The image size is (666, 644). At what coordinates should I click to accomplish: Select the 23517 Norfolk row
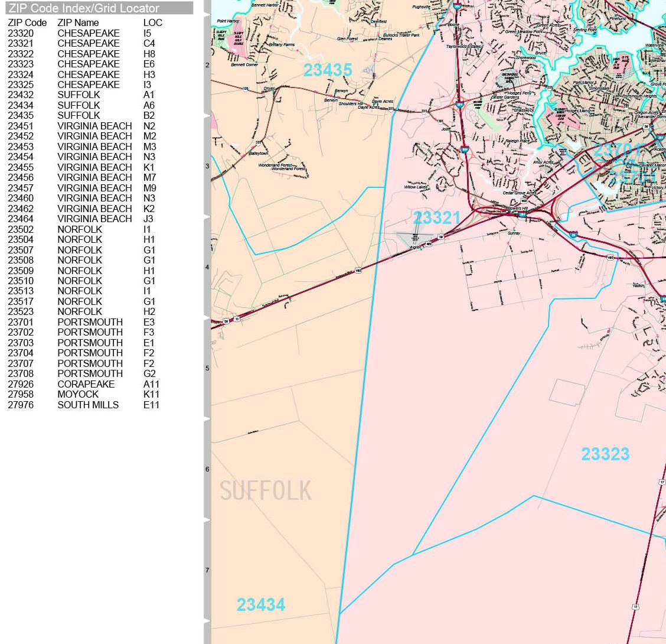pos(85,301)
